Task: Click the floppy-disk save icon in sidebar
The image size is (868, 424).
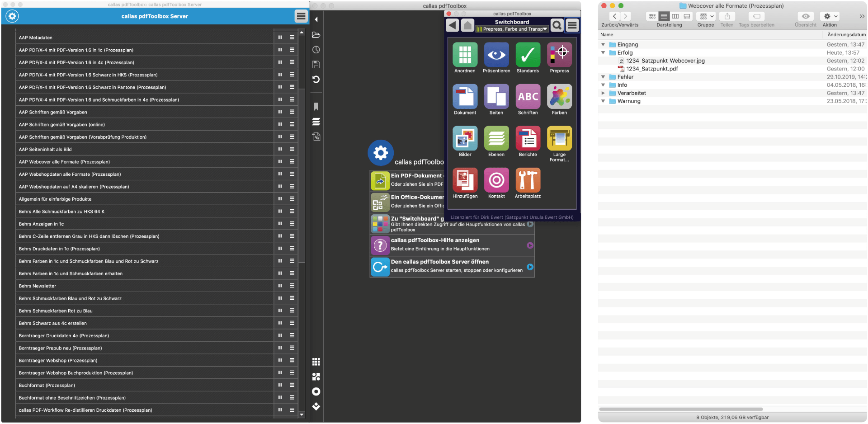Action: tap(316, 65)
